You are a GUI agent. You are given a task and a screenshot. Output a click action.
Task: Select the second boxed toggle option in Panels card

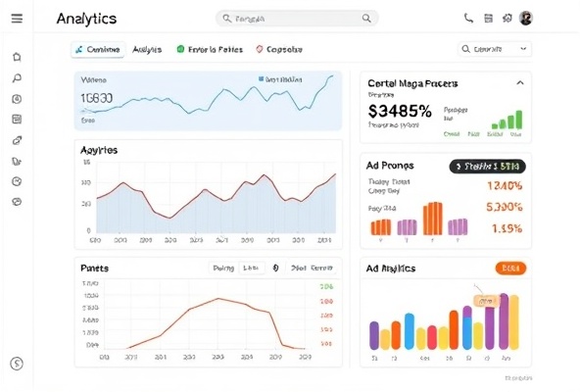pos(252,268)
